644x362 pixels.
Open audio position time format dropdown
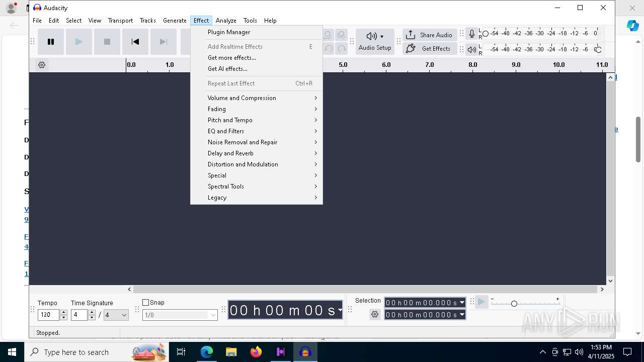coord(340,310)
